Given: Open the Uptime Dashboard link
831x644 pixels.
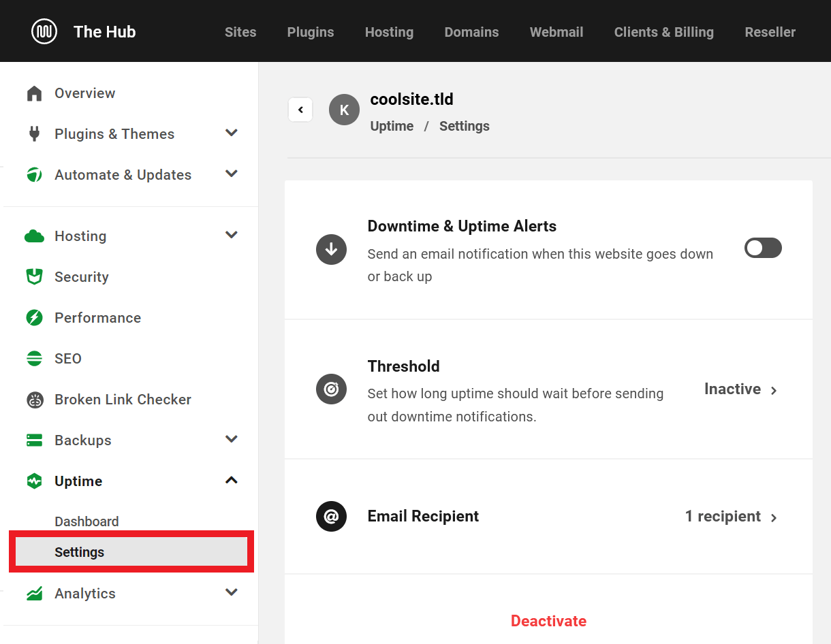Looking at the screenshot, I should [87, 521].
